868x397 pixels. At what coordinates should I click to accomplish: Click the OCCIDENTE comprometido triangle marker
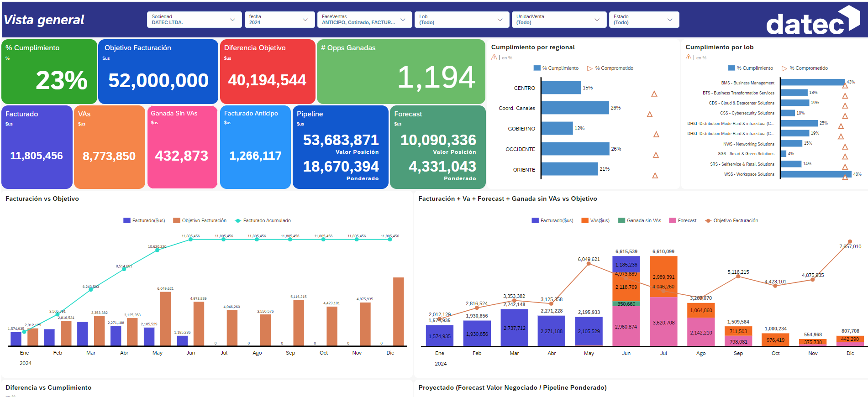pyautogui.click(x=656, y=155)
